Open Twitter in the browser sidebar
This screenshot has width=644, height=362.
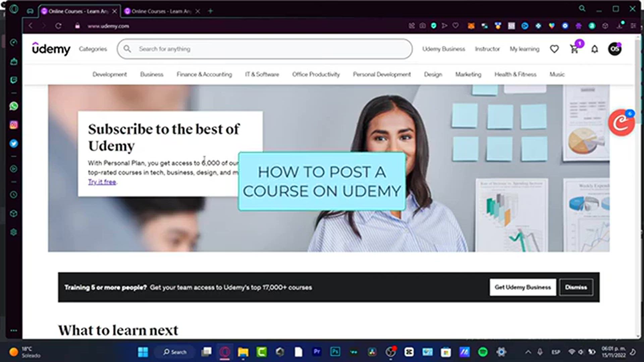(14, 143)
